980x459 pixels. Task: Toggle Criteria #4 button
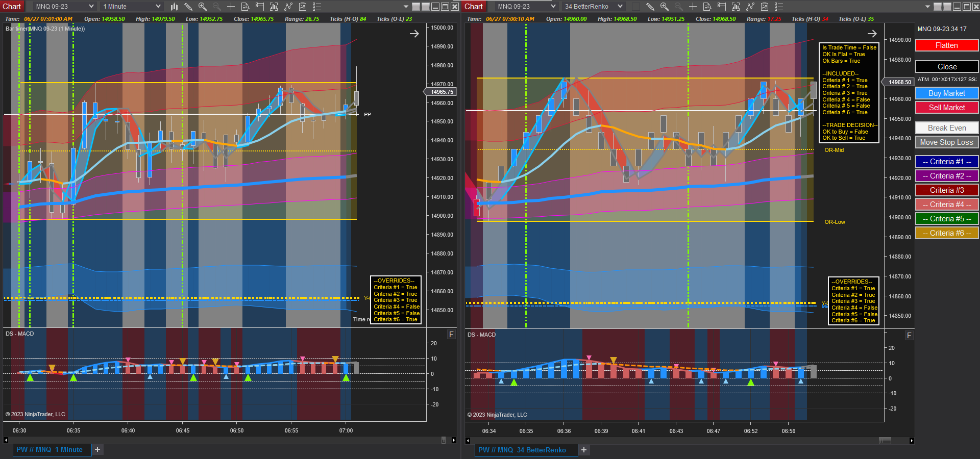[947, 205]
